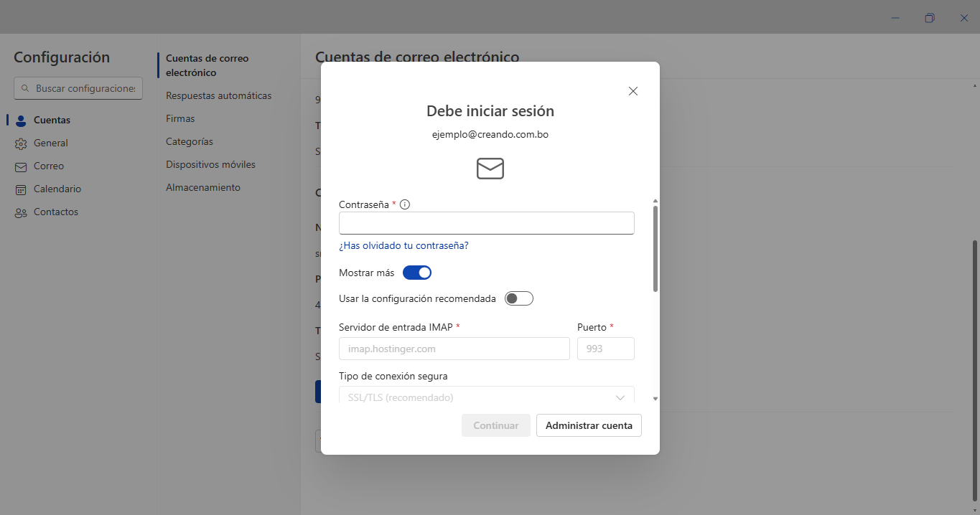Restore down the settings window
Viewport: 980px width, 515px height.
[x=930, y=18]
